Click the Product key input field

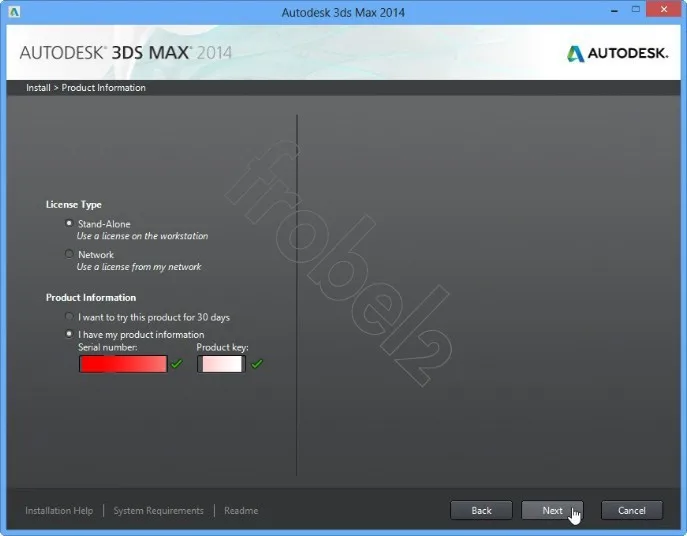(x=221, y=364)
